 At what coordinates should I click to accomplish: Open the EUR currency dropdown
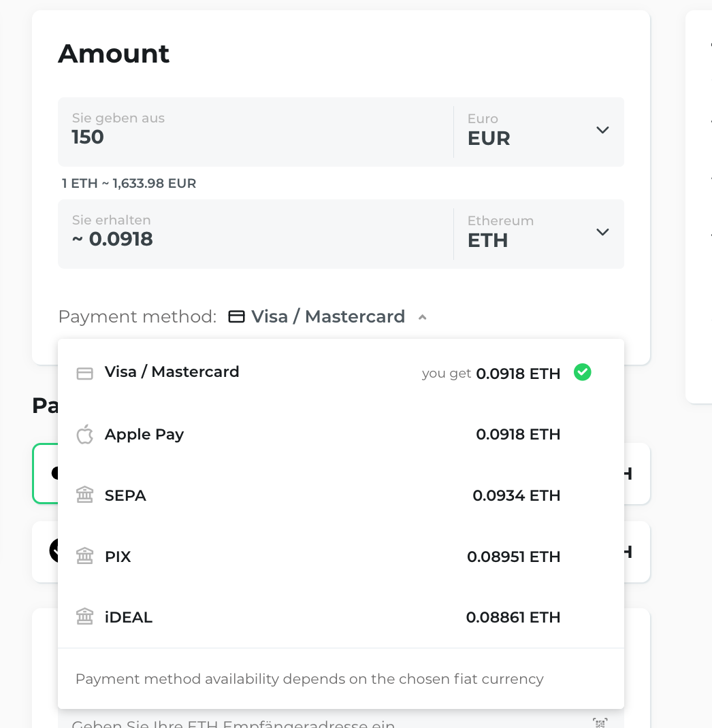pos(602,130)
